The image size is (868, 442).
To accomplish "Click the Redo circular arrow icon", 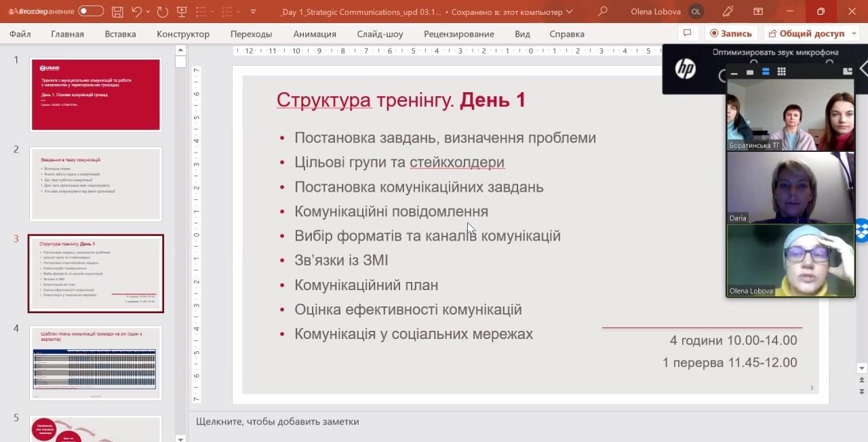I will tap(162, 12).
